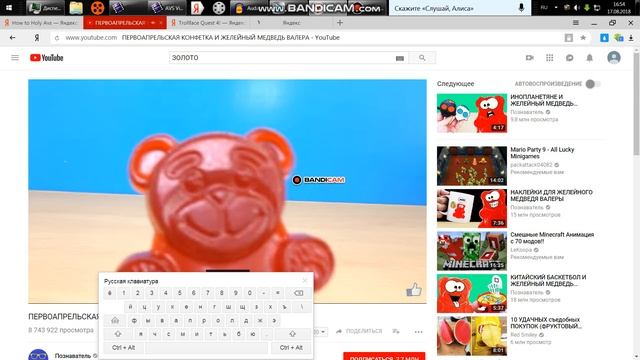Screen dimensions: 640x360
Task: Tap the "ю" key on virtual keyboard
Action: tap(253, 334)
